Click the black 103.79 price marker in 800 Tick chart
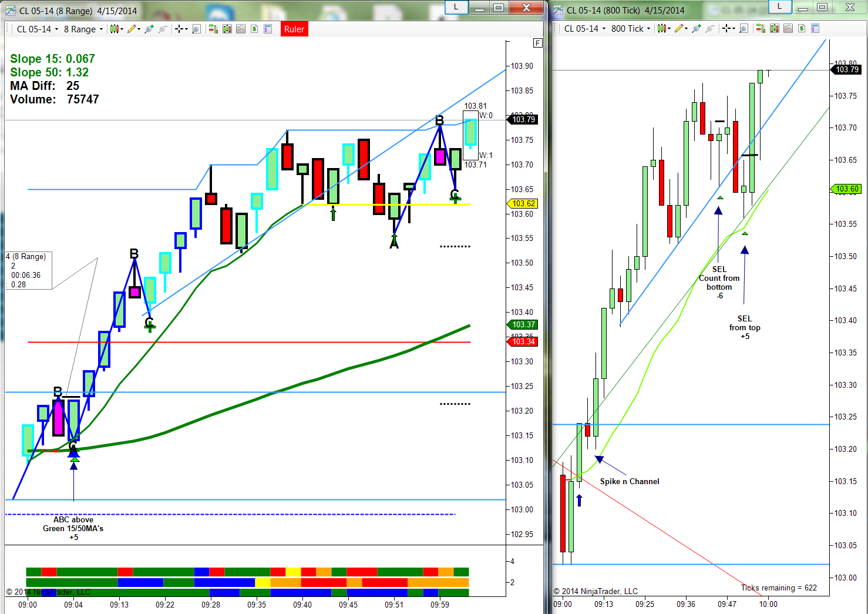Screen dimensions: 868x614 [846, 69]
